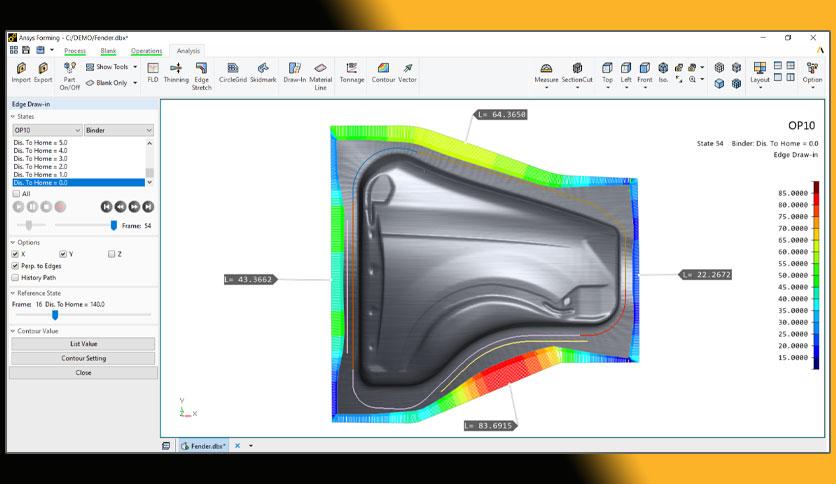
Task: Switch to the Operations tab
Action: click(146, 51)
